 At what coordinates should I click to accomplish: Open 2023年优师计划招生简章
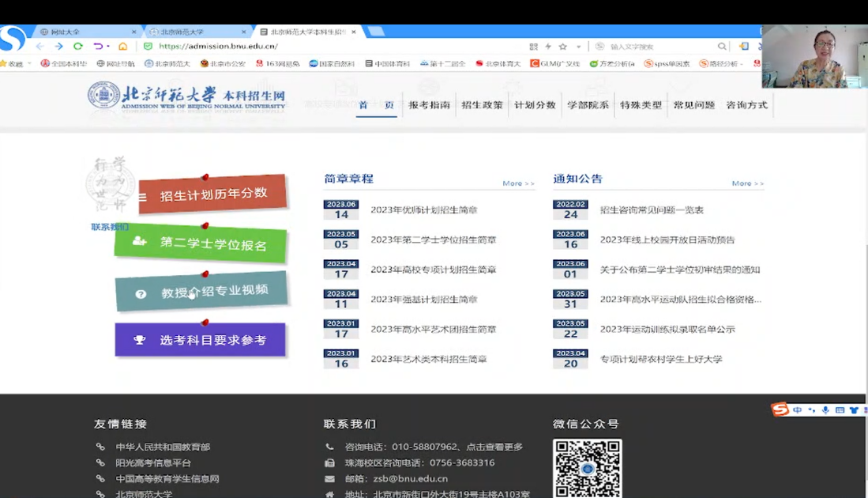point(424,210)
